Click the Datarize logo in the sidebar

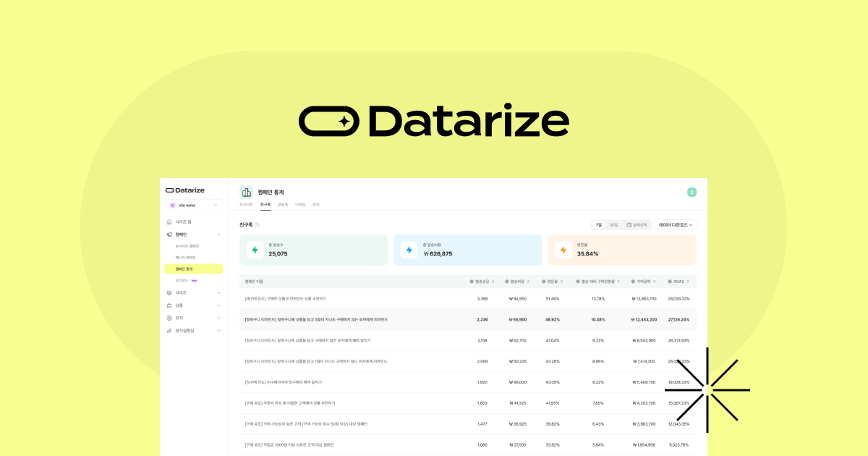[184, 190]
